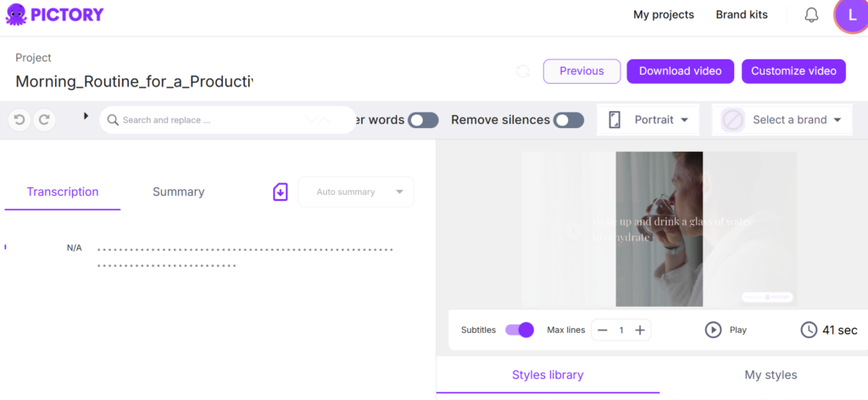Screen dimensions: 868x400
Task: Click the clock duration icon
Action: coord(809,330)
